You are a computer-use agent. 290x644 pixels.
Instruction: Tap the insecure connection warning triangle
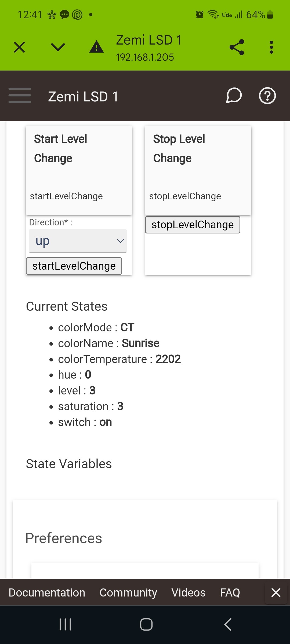click(96, 47)
